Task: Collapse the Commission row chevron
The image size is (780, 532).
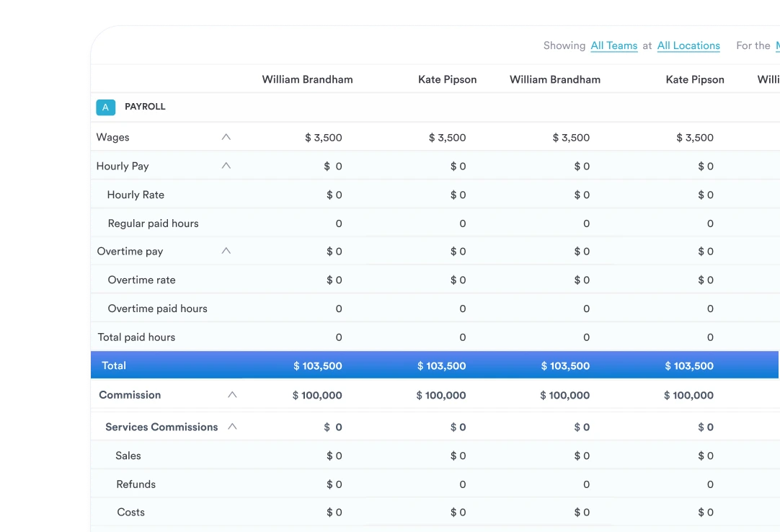Action: [x=232, y=395]
